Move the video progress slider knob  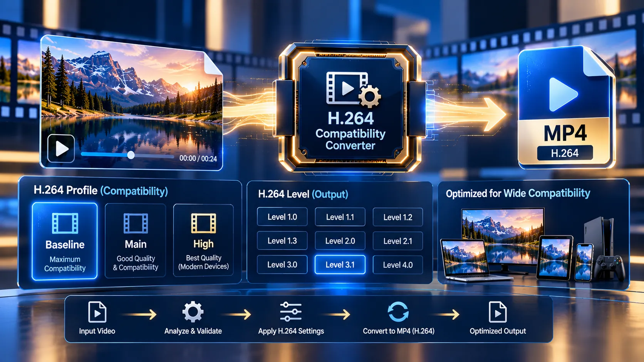(131, 155)
